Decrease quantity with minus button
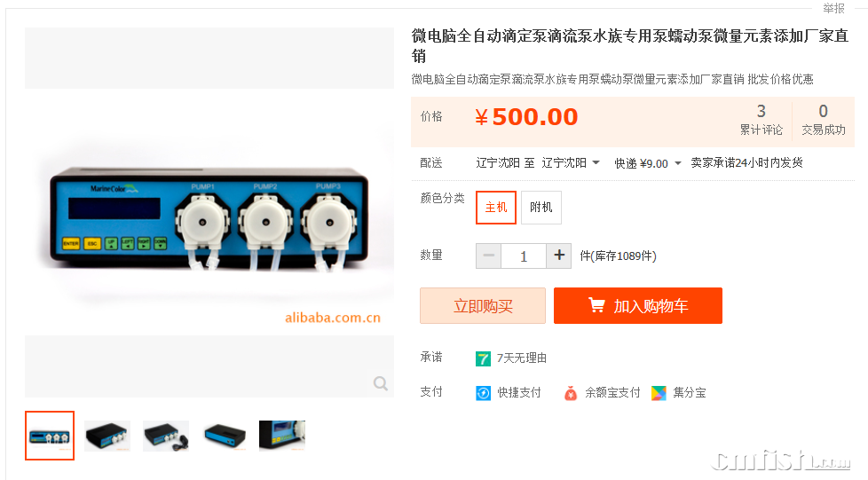868x480 pixels. point(489,256)
